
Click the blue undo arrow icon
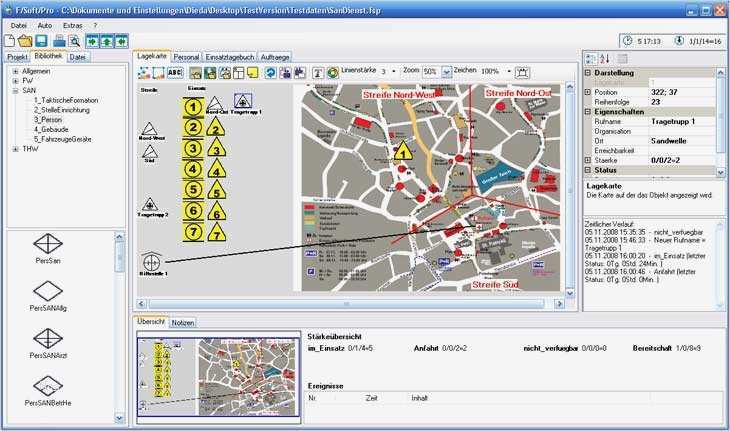pos(269,73)
